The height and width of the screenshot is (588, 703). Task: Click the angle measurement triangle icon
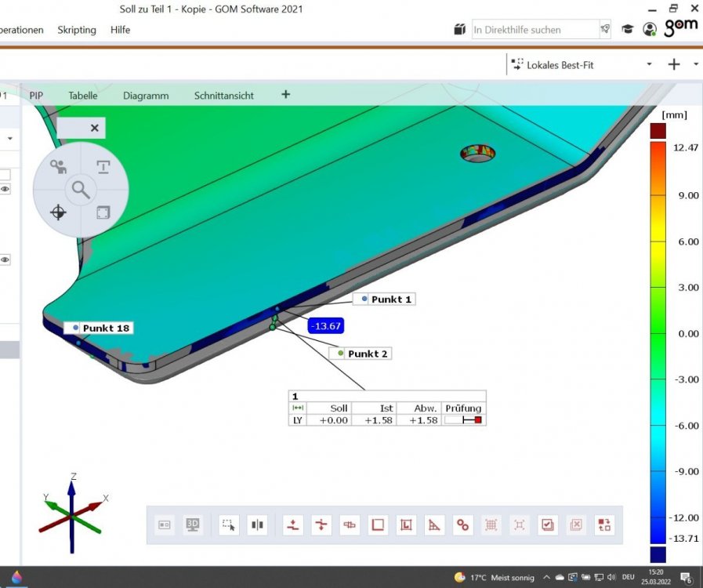pos(433,524)
